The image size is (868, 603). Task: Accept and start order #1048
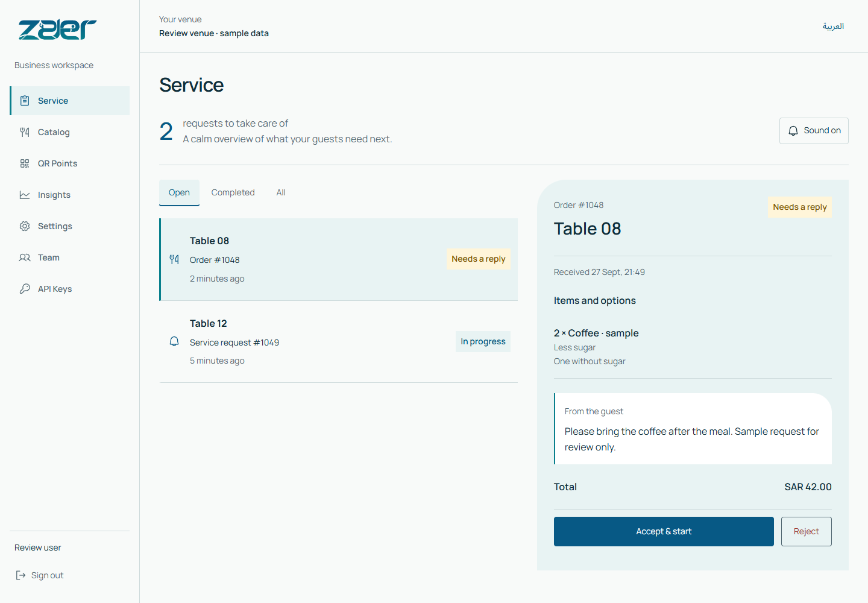click(664, 532)
